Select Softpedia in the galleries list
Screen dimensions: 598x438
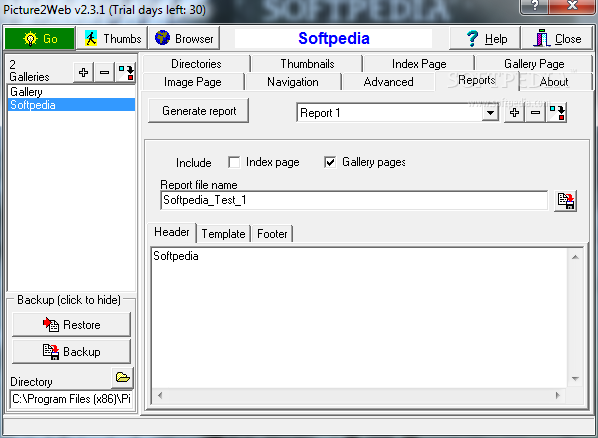pos(71,105)
